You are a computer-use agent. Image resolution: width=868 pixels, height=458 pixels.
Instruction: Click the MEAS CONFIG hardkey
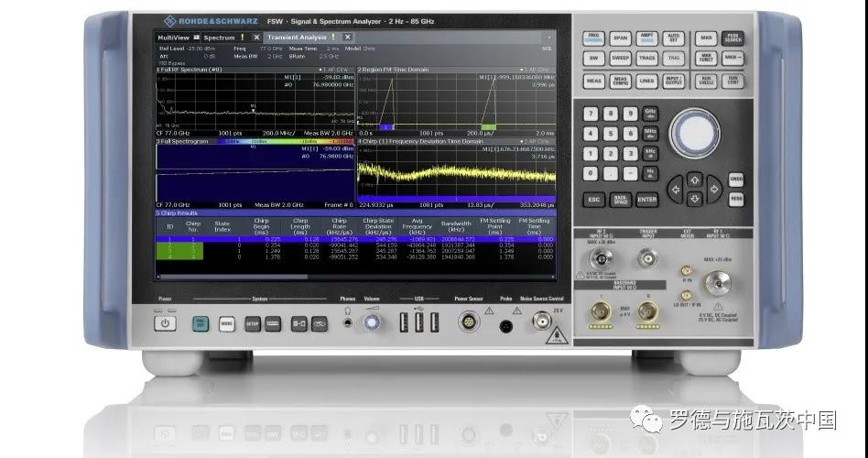[621, 82]
